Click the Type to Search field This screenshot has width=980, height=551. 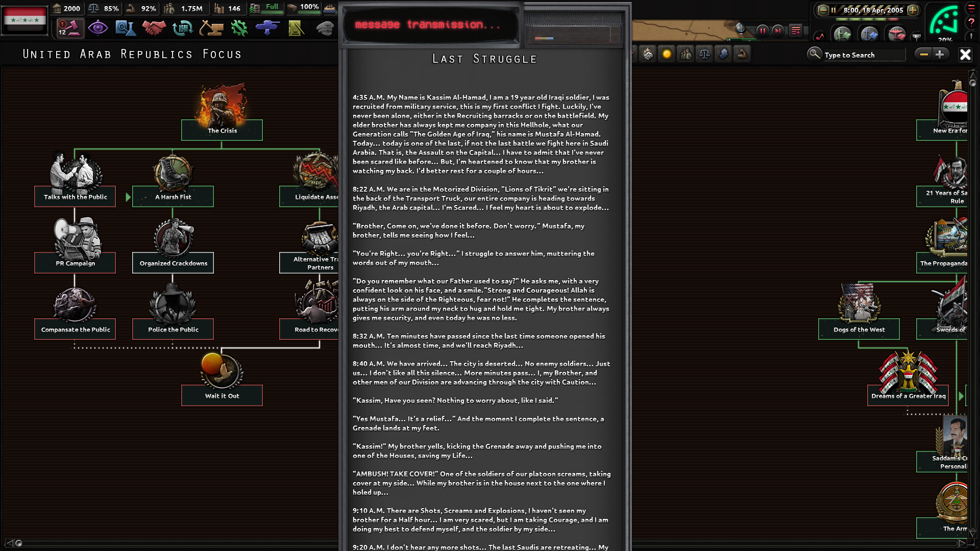point(864,55)
